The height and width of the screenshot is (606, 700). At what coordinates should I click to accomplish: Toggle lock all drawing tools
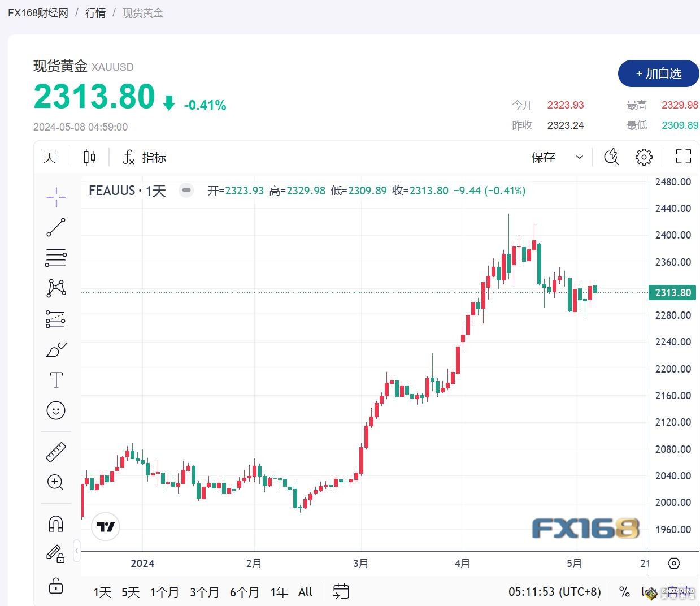(x=56, y=586)
